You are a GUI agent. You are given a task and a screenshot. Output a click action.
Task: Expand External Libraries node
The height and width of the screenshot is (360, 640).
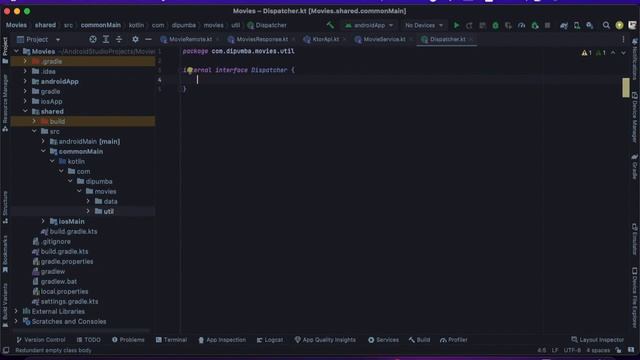16,311
